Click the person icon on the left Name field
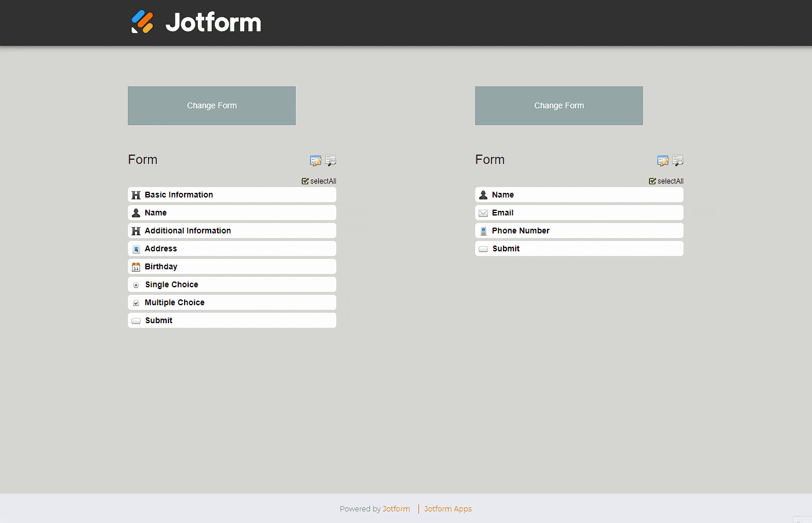812x523 pixels. click(136, 213)
